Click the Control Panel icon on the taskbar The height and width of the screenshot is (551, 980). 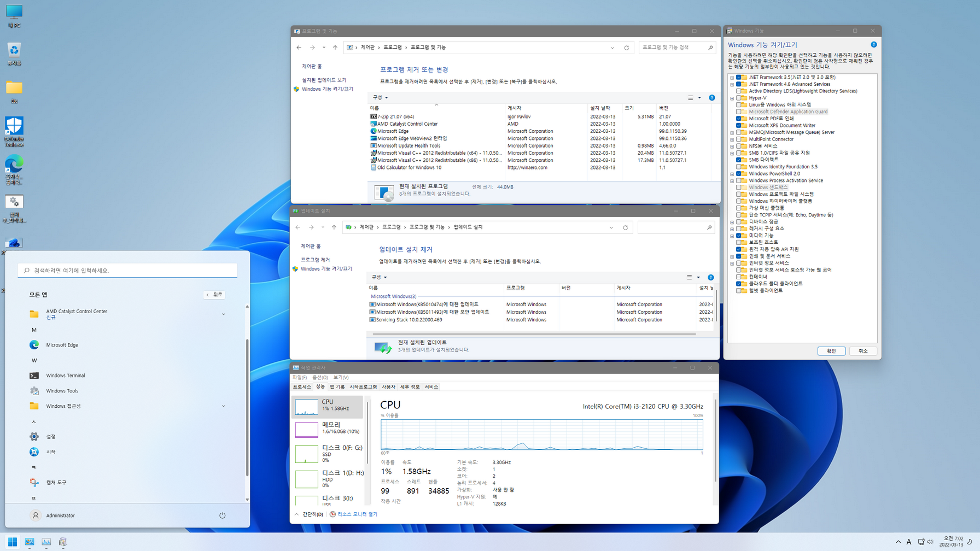(x=29, y=542)
